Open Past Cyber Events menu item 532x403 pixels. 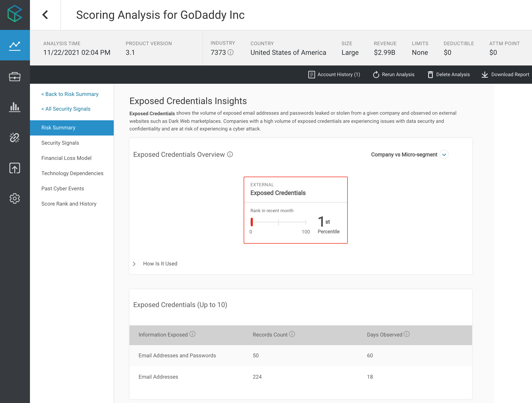[x=63, y=189]
